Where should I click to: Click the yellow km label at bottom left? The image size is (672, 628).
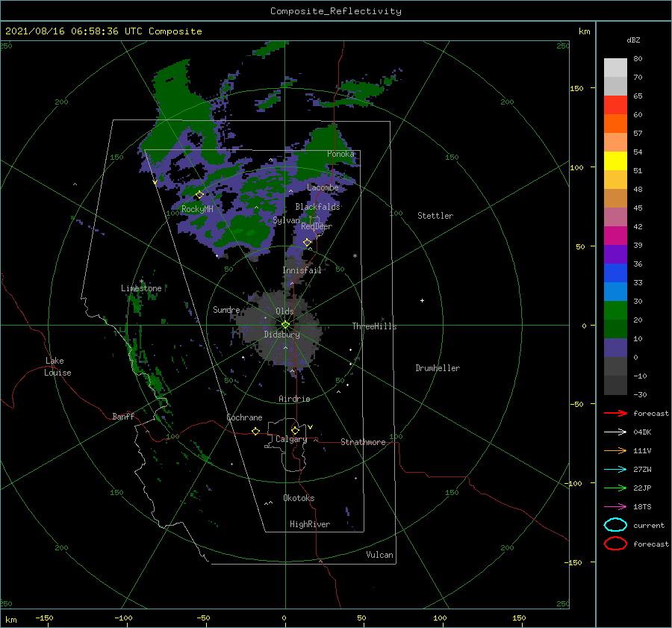pyautogui.click(x=10, y=620)
